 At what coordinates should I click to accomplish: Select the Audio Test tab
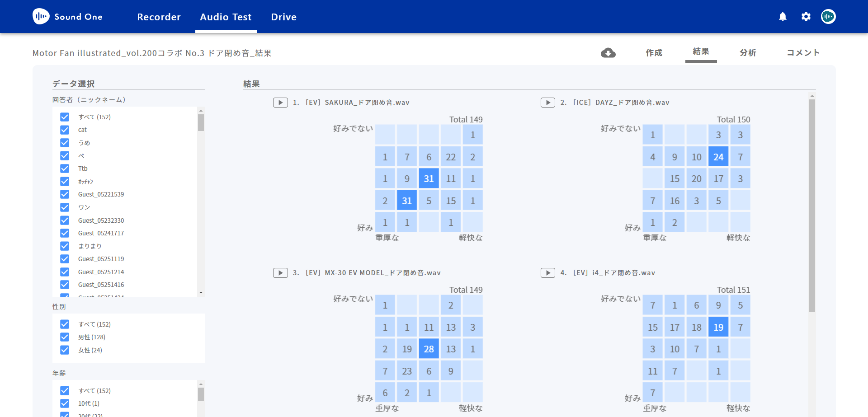(226, 17)
